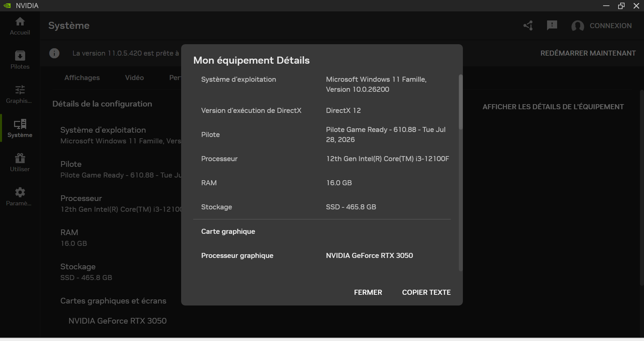
Task: Click the 'Carte graphique' section heading
Action: pos(228,231)
